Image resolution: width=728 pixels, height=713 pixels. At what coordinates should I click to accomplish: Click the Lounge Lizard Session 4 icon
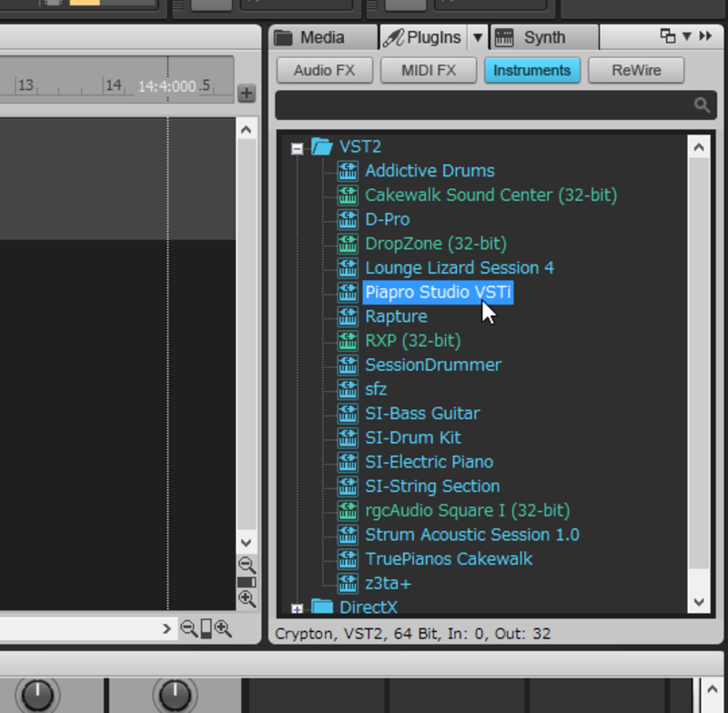point(348,267)
